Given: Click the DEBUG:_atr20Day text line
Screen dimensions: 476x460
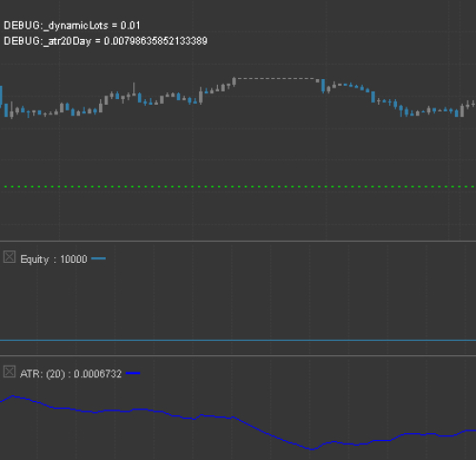Looking at the screenshot, I should pyautogui.click(x=106, y=41).
